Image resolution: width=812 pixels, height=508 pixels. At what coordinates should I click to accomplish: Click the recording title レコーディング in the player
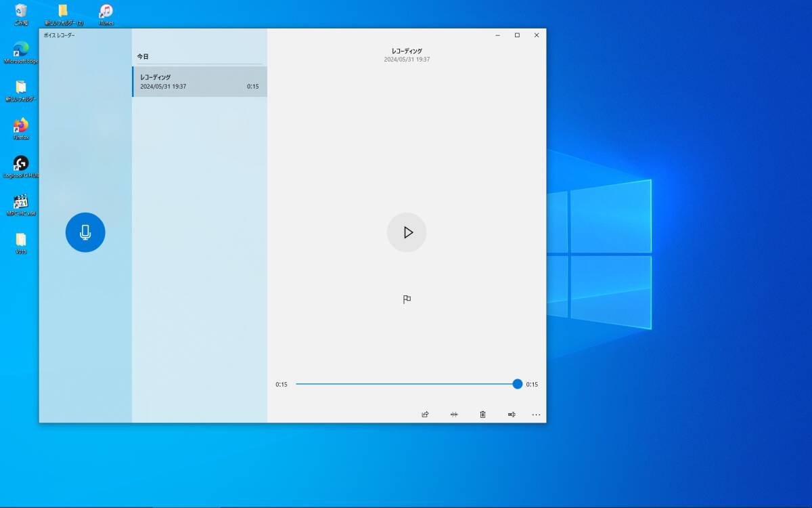point(407,51)
